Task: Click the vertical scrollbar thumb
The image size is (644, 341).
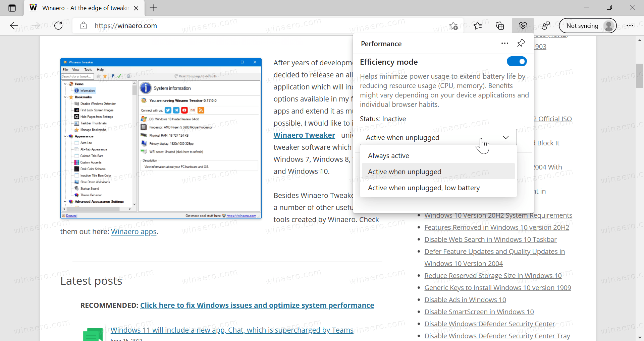Action: tap(640, 76)
